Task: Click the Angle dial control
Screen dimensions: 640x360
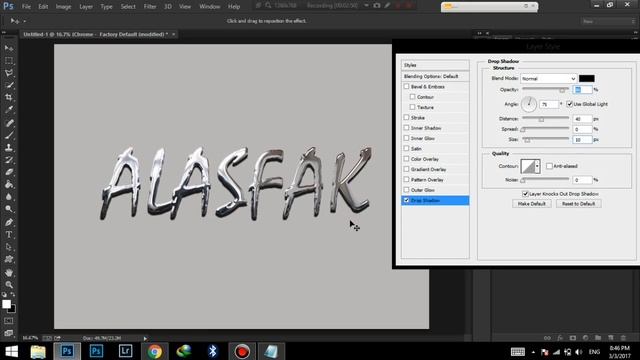Action: [x=529, y=104]
